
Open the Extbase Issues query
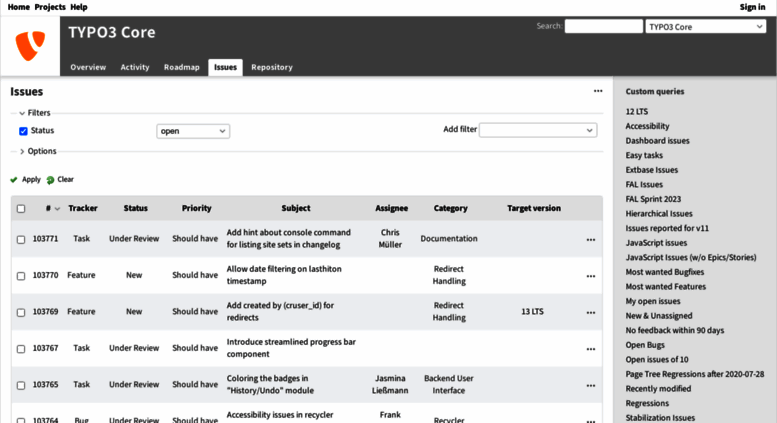(652, 170)
